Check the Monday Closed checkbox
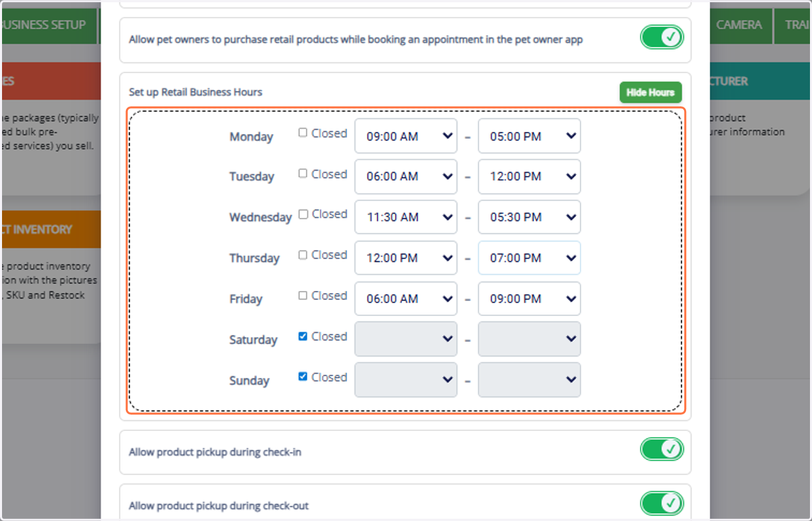812x521 pixels. coord(303,133)
